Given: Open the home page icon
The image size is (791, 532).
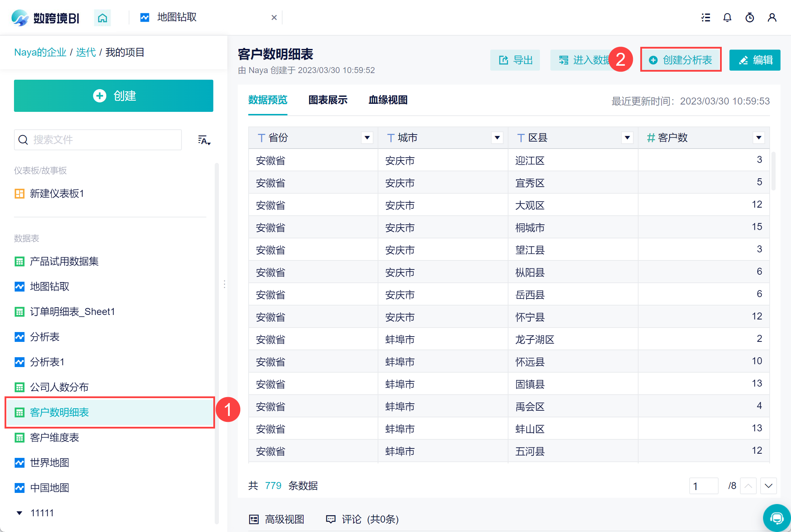Looking at the screenshot, I should tap(102, 18).
